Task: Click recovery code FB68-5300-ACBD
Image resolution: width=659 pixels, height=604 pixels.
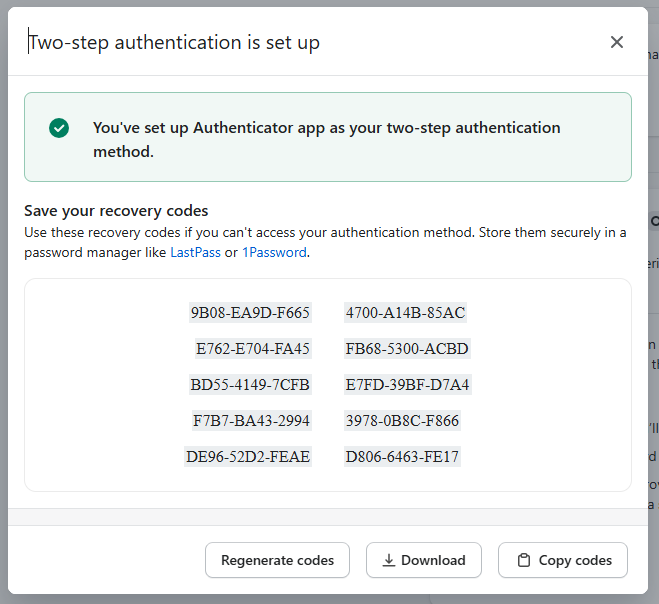Action: (x=407, y=349)
